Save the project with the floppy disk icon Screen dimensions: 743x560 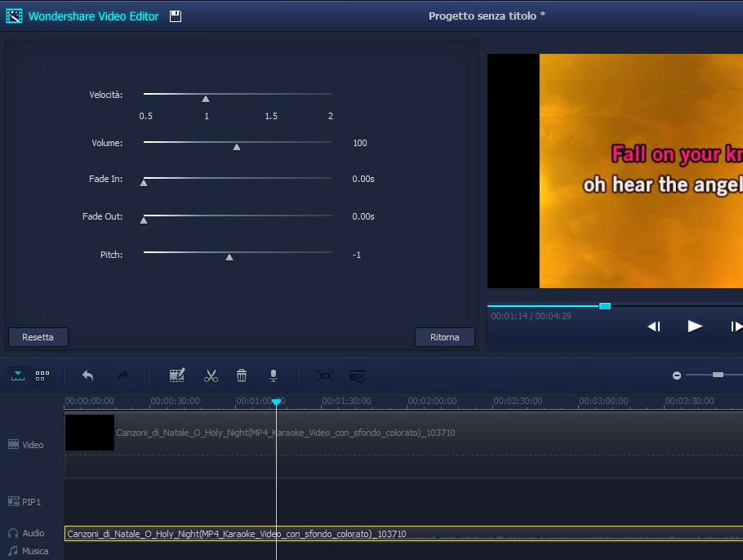[176, 16]
